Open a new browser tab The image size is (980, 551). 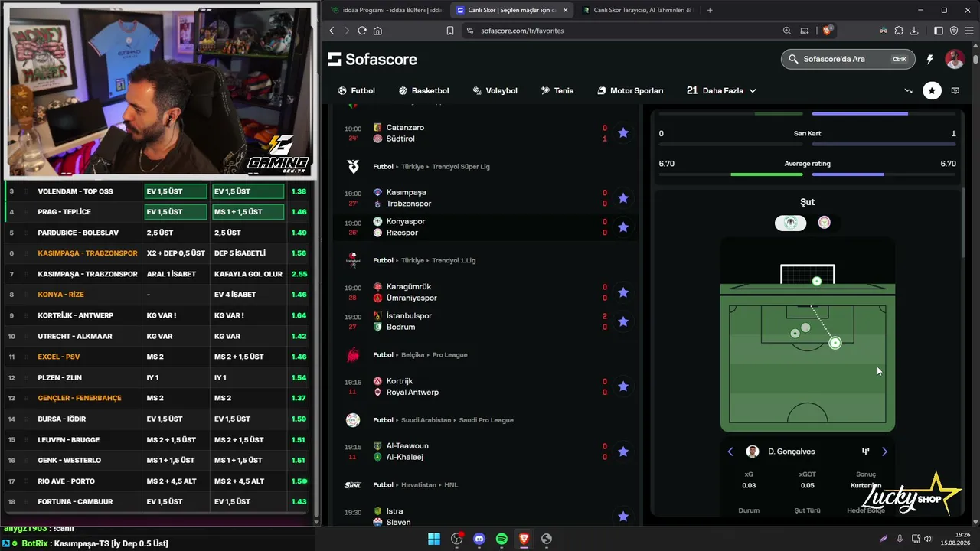coord(710,10)
